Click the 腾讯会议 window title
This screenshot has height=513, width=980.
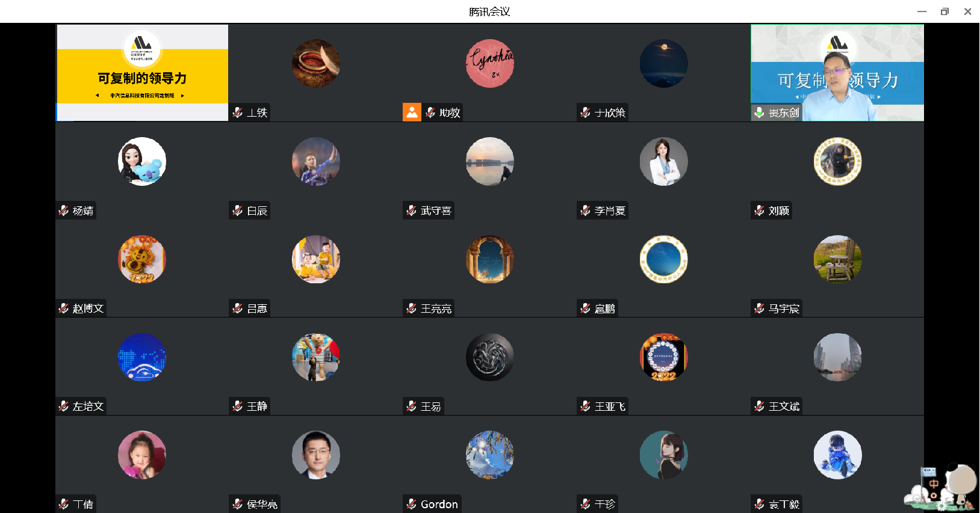click(489, 11)
